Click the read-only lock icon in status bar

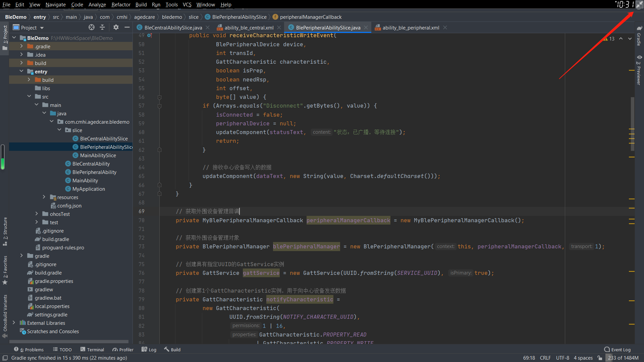pyautogui.click(x=600, y=358)
